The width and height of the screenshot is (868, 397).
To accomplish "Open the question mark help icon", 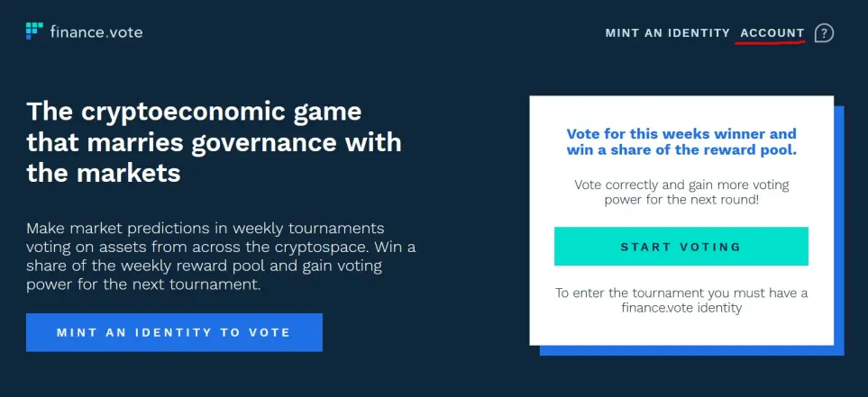I will point(824,33).
